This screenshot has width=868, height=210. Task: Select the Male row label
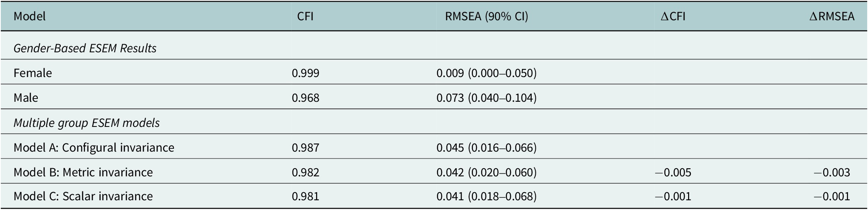click(26, 98)
